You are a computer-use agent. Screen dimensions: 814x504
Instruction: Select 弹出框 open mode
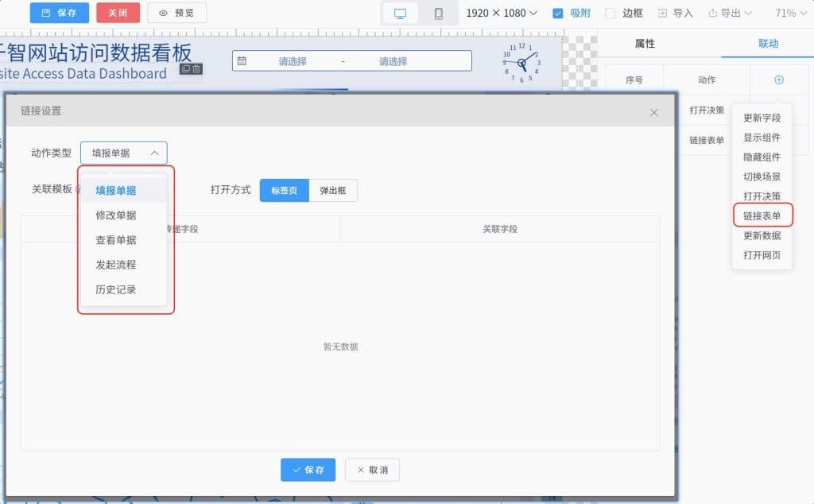pyautogui.click(x=333, y=191)
